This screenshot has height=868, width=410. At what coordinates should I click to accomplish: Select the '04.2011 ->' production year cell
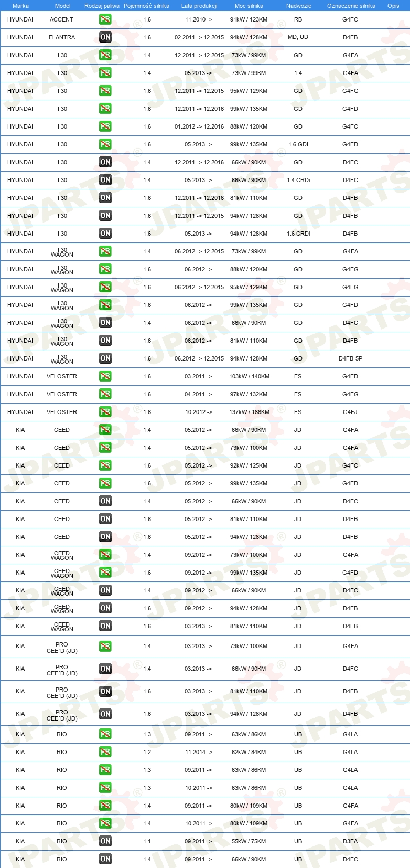coord(199,394)
